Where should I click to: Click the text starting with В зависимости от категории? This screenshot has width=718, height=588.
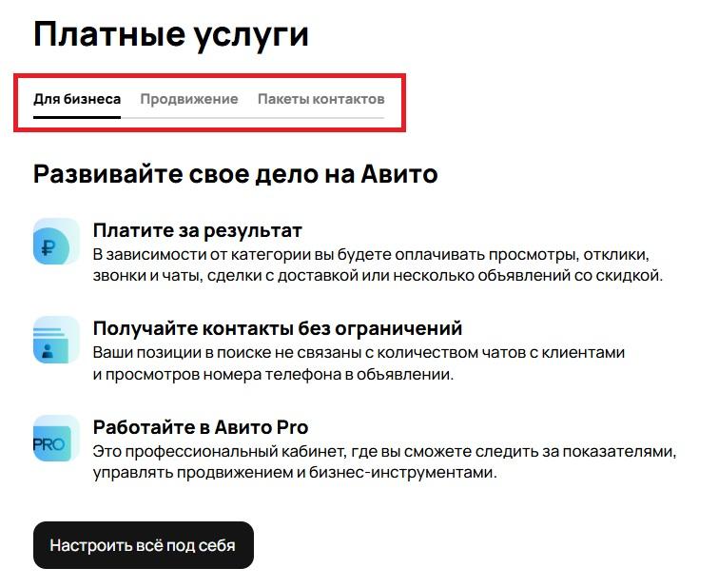coord(371,255)
